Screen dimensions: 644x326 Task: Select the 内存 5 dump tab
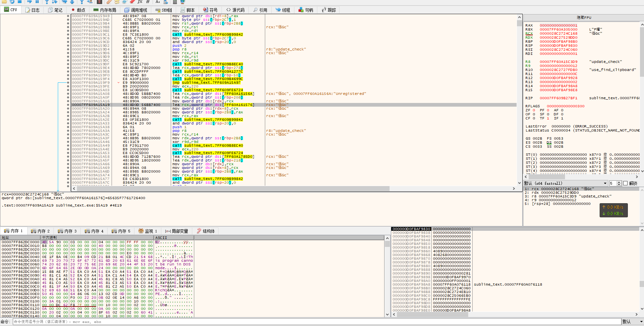pyautogui.click(x=121, y=231)
